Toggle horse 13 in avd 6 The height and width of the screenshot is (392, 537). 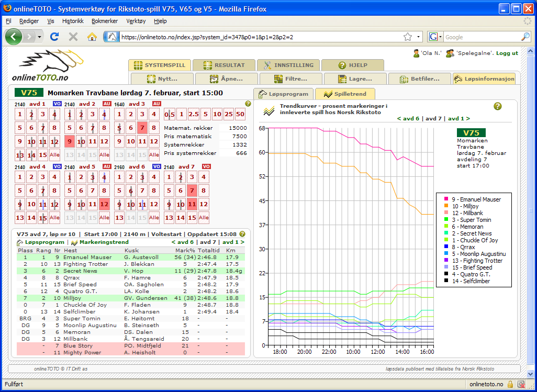point(119,217)
